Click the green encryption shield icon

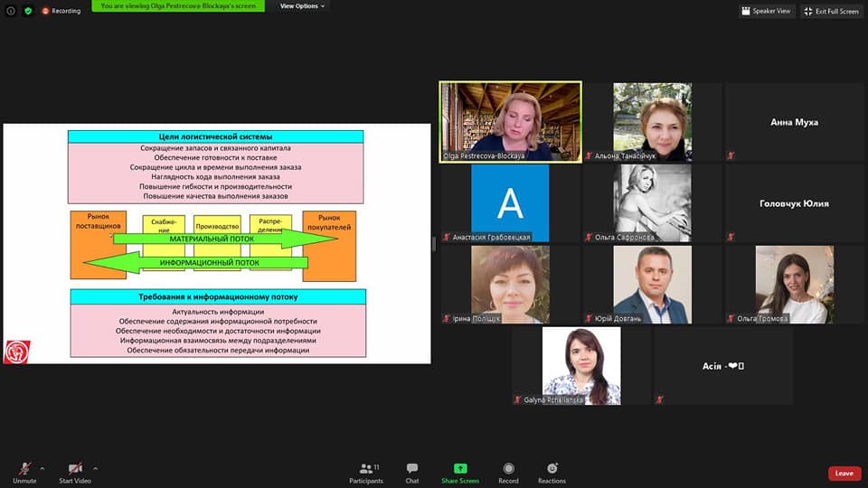pyautogui.click(x=28, y=11)
